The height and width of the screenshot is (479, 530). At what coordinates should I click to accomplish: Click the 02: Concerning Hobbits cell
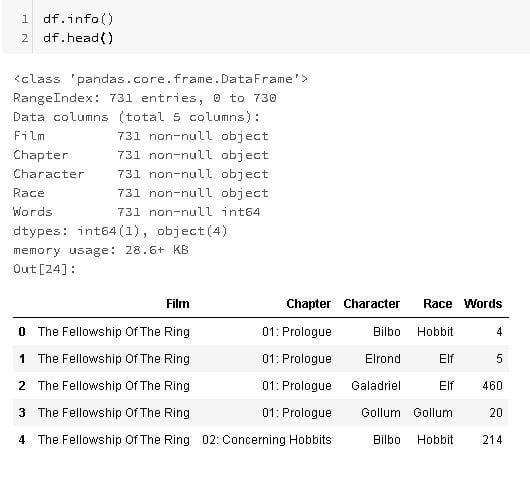(x=267, y=439)
